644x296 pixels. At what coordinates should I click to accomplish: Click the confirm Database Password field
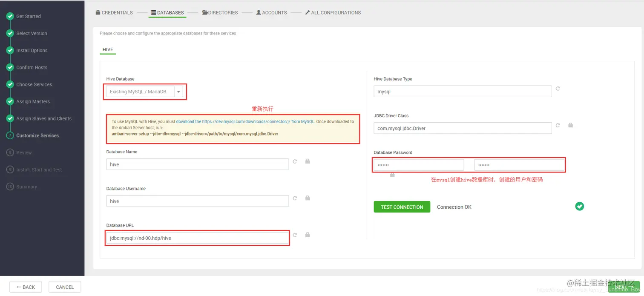tap(519, 165)
